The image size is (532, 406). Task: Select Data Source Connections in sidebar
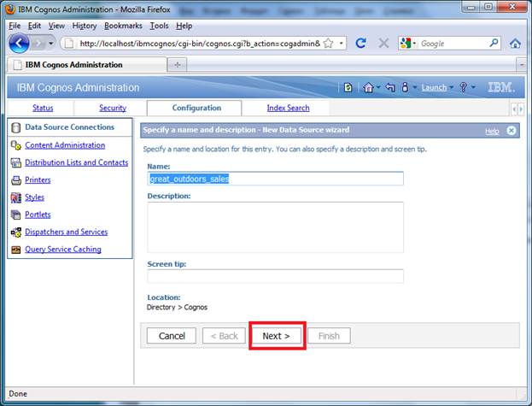point(69,127)
